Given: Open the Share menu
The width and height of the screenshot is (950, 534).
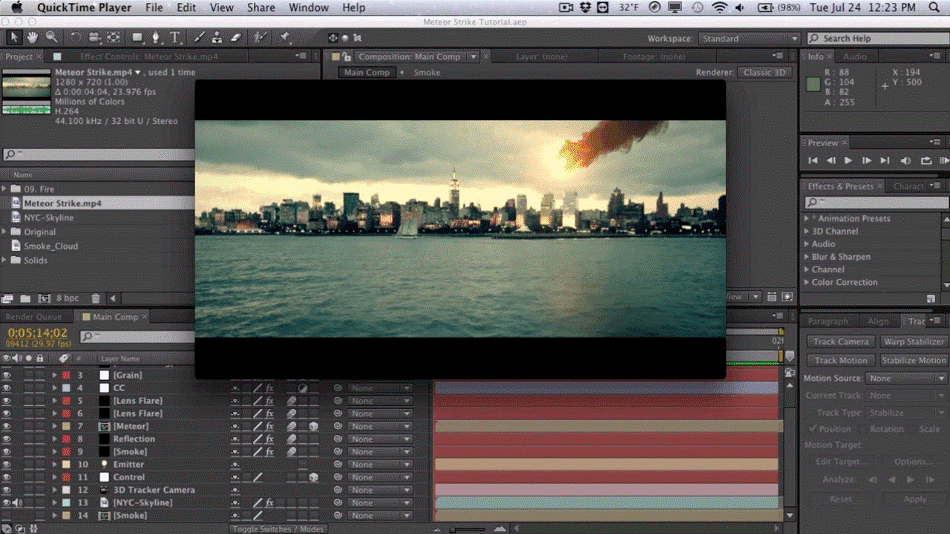Looking at the screenshot, I should click(261, 8).
